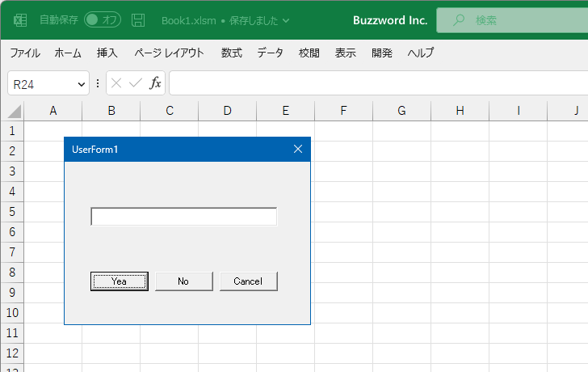This screenshot has width=588, height=372.
Task: Close the UserForm1 dialog
Action: [297, 149]
